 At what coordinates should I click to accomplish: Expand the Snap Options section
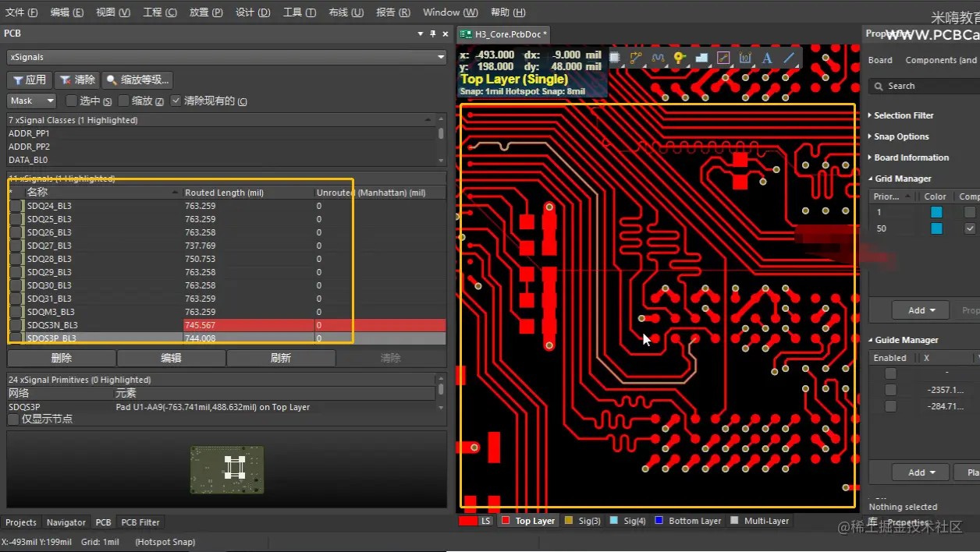[899, 136]
